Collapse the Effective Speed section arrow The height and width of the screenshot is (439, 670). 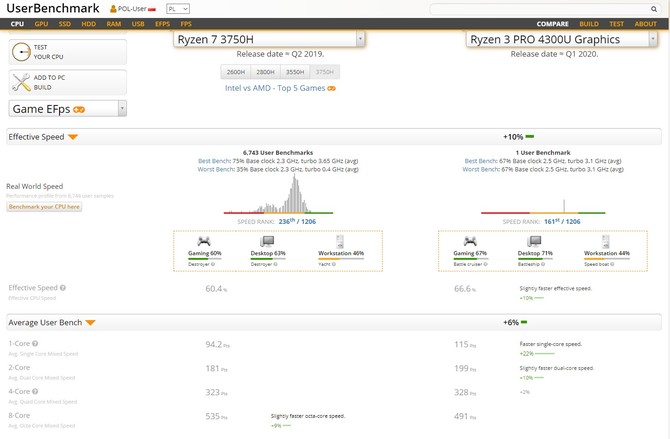(73, 137)
